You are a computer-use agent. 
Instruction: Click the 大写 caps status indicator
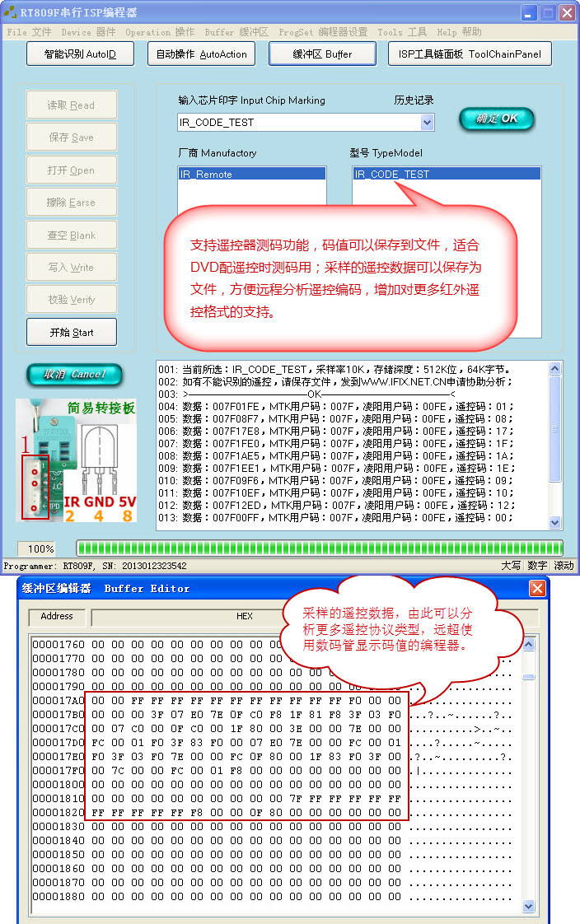[511, 566]
